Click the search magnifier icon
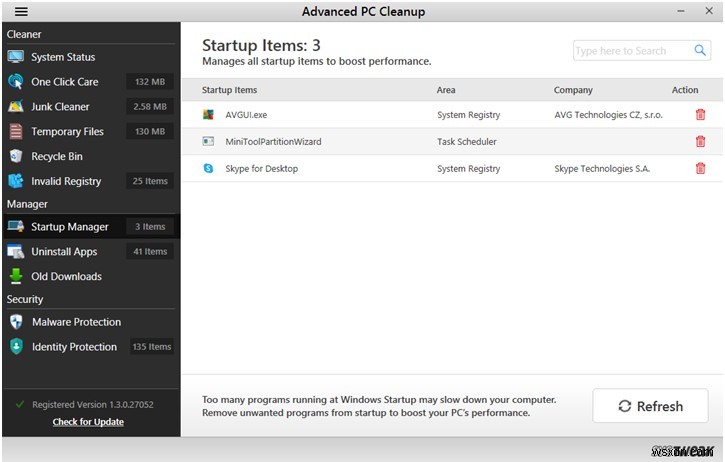 pyautogui.click(x=700, y=50)
